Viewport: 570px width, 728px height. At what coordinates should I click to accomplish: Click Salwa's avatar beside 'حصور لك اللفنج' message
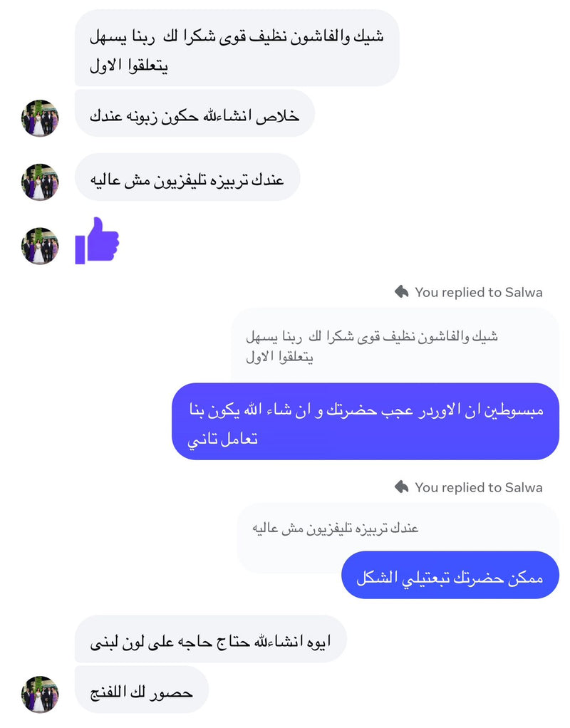[x=40, y=694]
